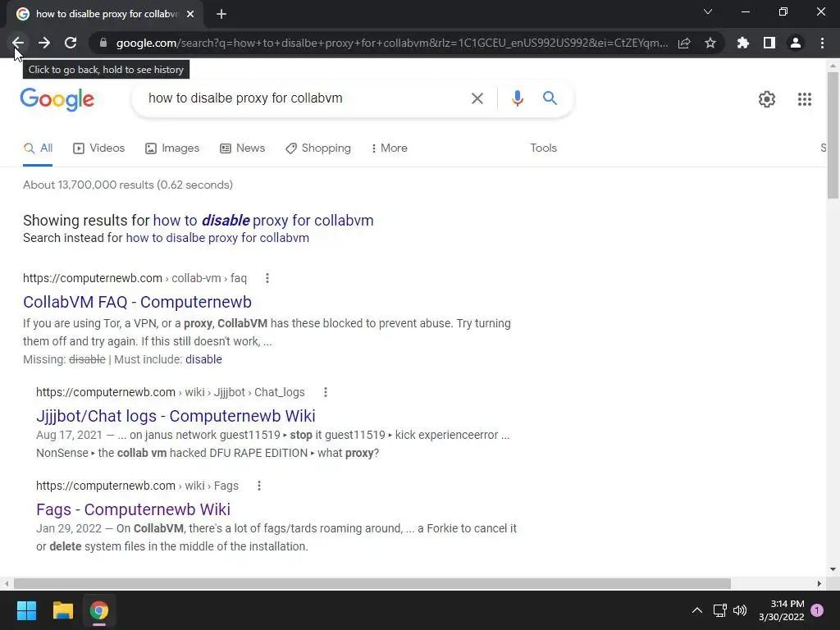Start voice search with the microphone icon
The height and width of the screenshot is (630, 840).
[x=517, y=98]
